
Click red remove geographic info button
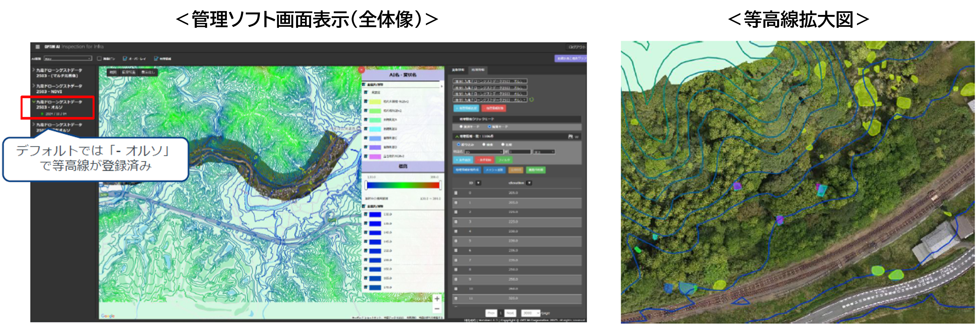tap(494, 109)
